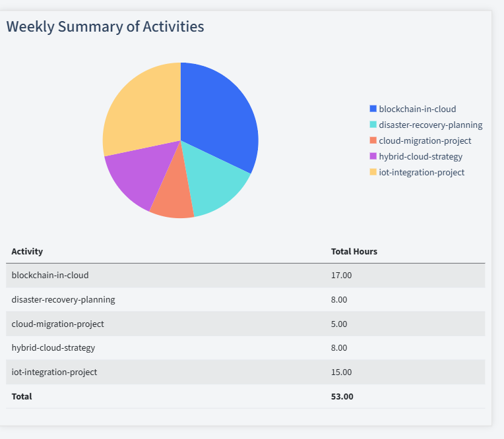Click the teal disaster-recovery-planning legend swatch

tap(373, 125)
